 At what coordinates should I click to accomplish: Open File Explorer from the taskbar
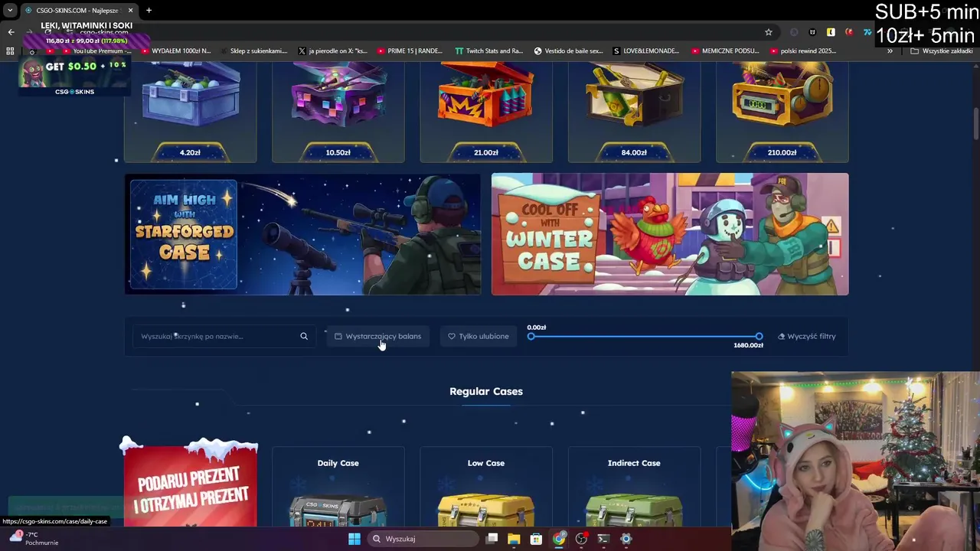pos(514,539)
